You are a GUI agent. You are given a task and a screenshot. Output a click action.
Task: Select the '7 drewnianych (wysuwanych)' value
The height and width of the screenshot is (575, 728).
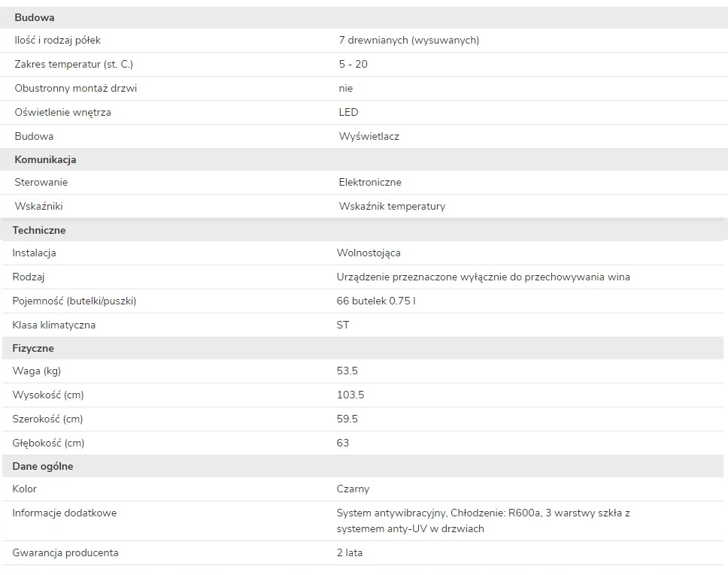coord(408,40)
